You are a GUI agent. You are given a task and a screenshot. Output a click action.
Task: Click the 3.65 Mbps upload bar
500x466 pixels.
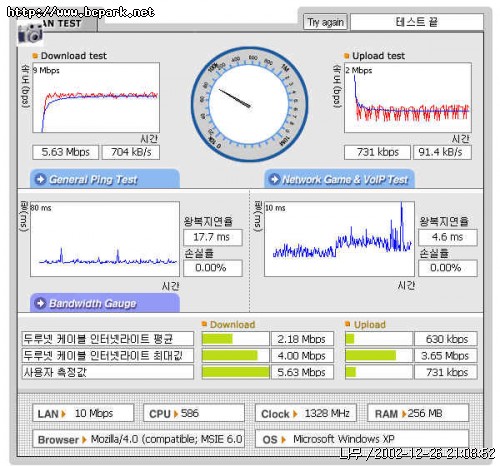[379, 356]
